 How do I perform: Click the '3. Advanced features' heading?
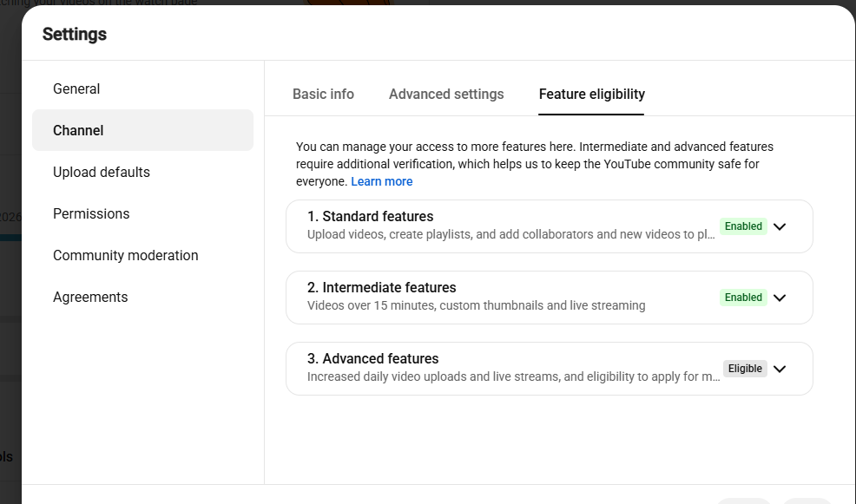click(372, 359)
